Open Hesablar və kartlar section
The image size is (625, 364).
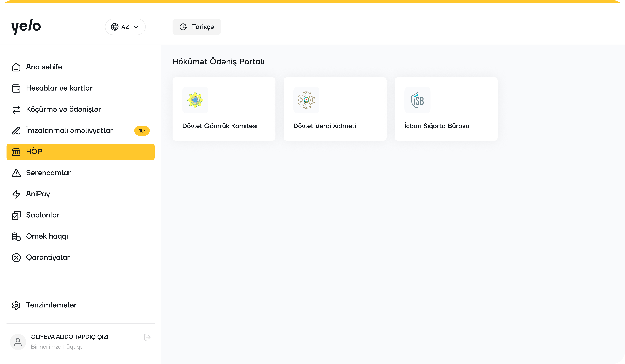(x=80, y=88)
